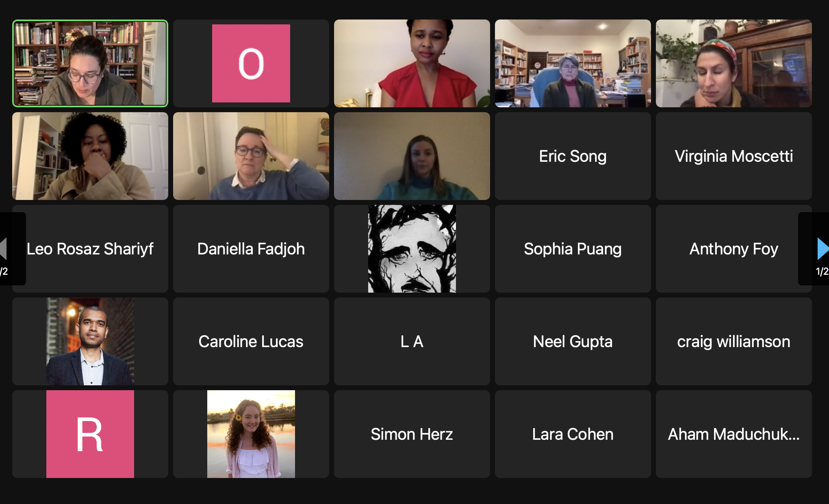Screen dimensions: 829x504
Task: Select the woman in red top video
Action: point(412,63)
